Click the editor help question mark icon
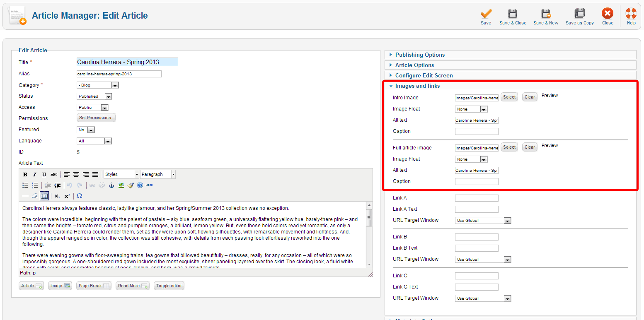This screenshot has height=320, width=644. click(x=140, y=185)
